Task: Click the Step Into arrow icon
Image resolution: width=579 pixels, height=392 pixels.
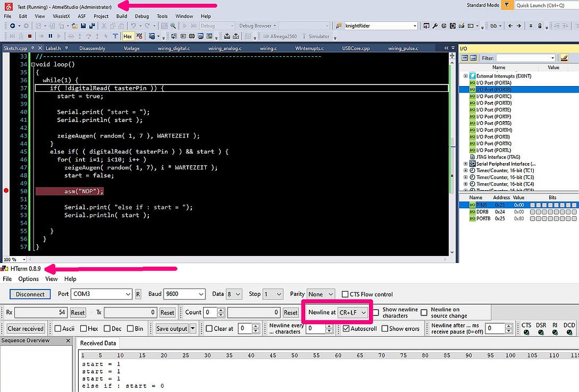Action: point(79,36)
